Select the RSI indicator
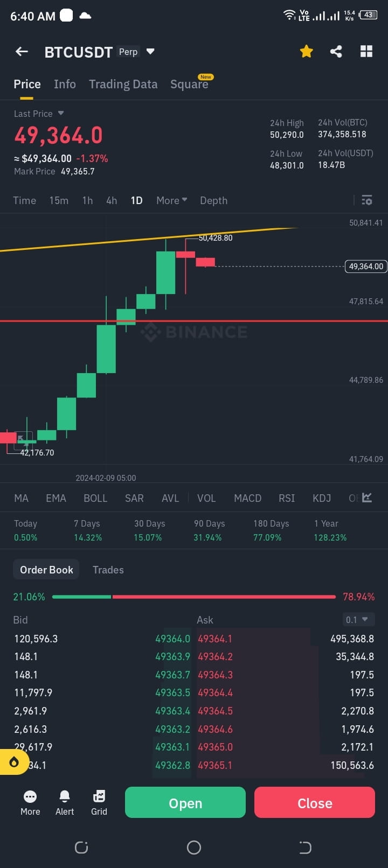 pyautogui.click(x=287, y=498)
